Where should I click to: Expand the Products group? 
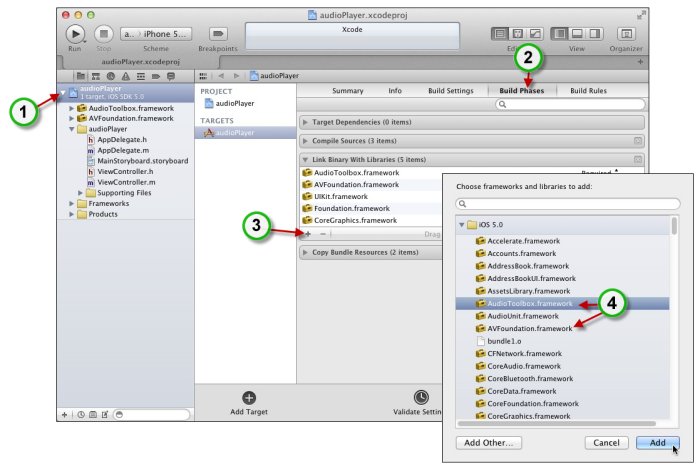(71, 214)
